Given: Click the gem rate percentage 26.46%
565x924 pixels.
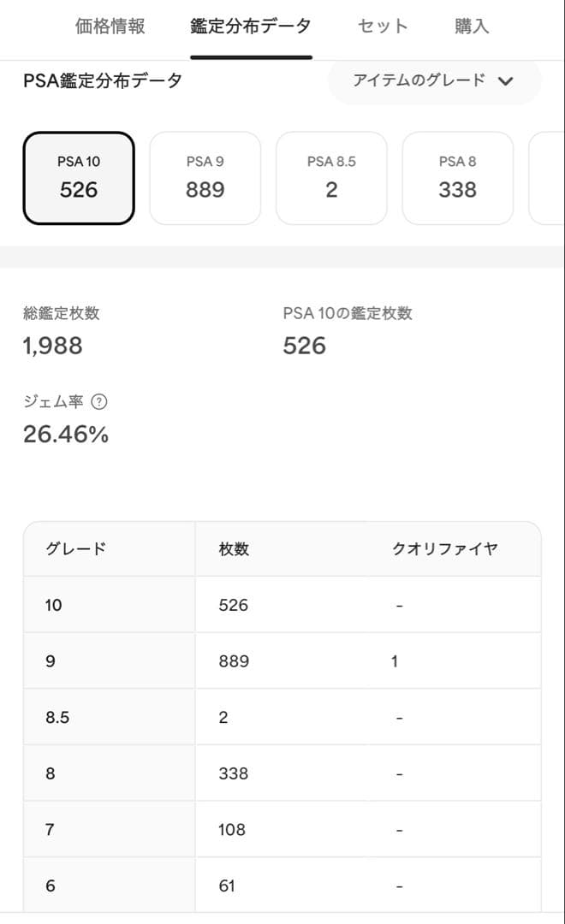Looking at the screenshot, I should pyautogui.click(x=66, y=435).
